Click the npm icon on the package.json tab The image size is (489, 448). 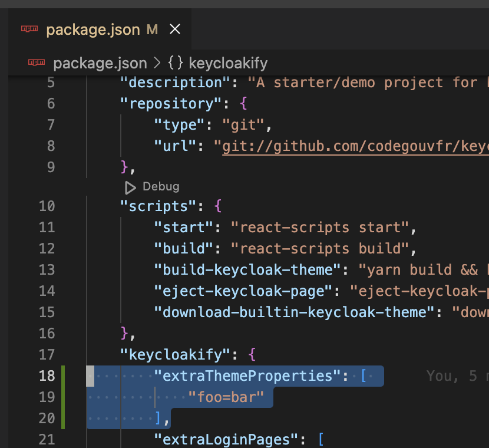click(30, 28)
